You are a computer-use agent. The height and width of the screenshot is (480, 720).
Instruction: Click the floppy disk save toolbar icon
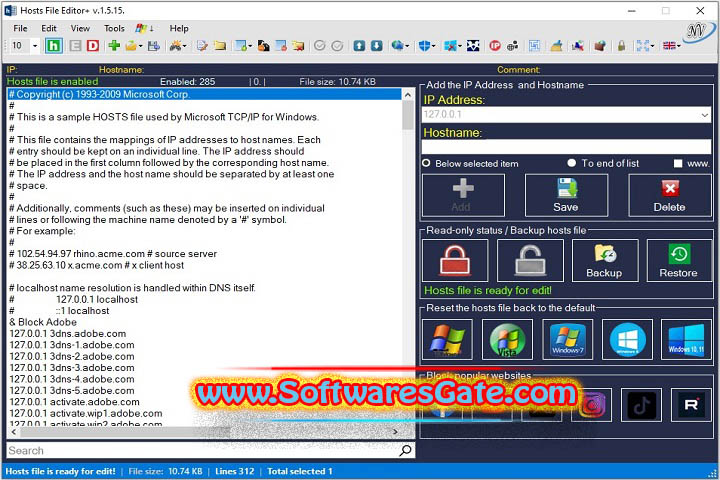[154, 45]
